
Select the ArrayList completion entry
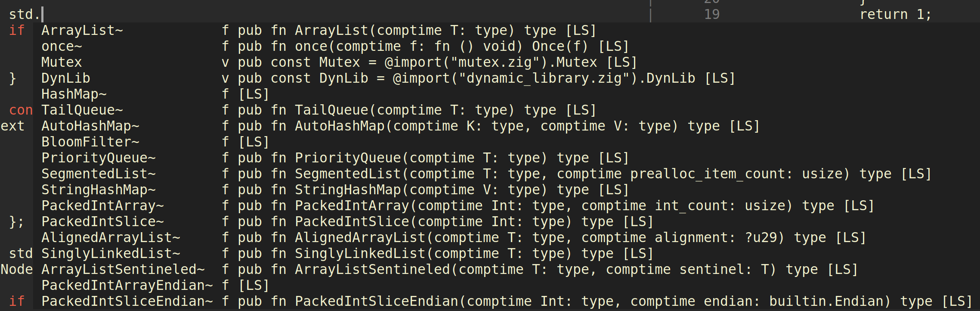[82, 30]
